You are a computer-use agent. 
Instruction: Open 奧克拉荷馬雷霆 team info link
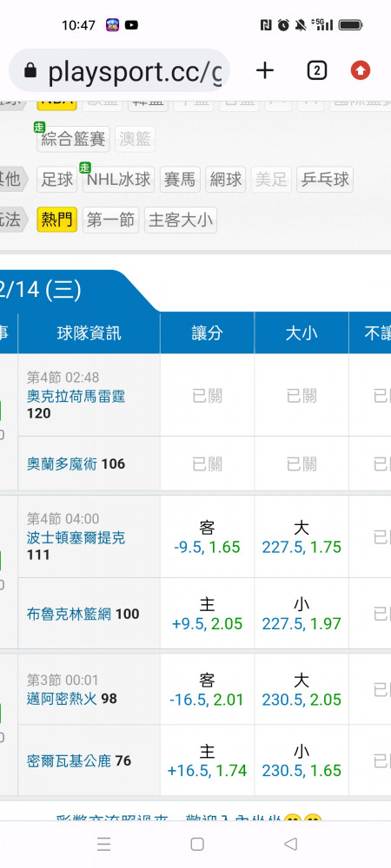(76, 397)
